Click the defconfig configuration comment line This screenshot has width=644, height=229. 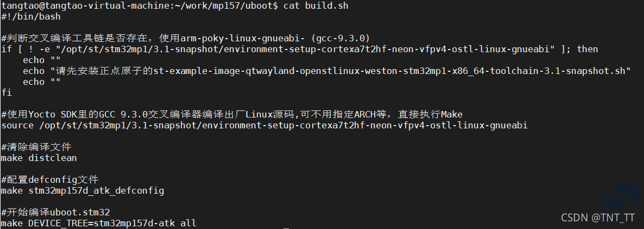(50, 180)
